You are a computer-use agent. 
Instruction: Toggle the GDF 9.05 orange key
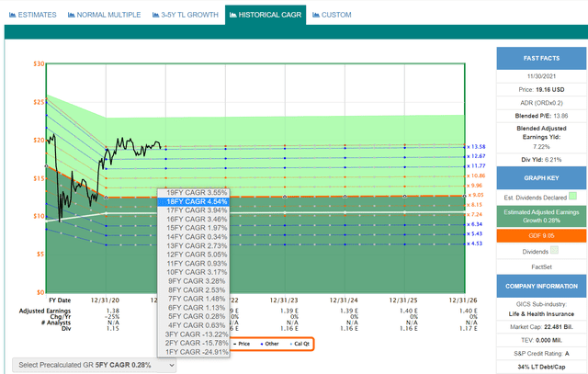click(x=541, y=236)
